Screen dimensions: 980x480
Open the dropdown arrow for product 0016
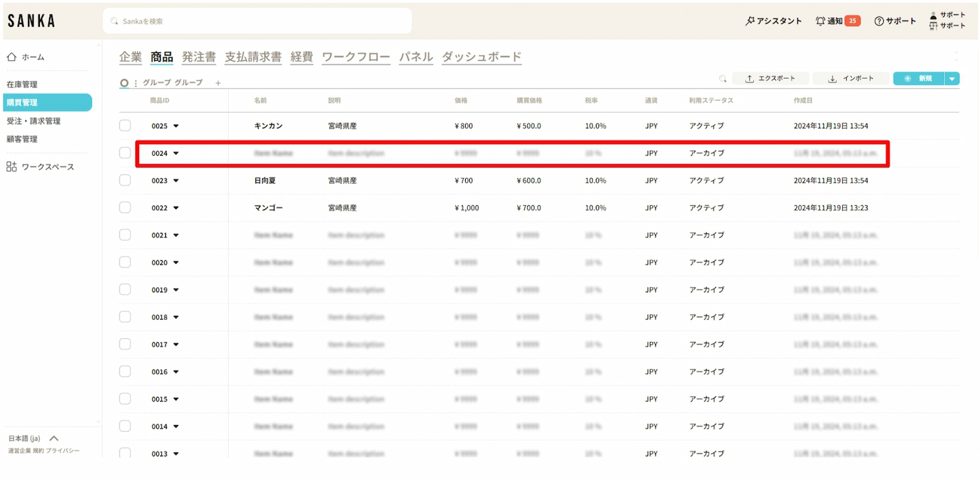coord(176,372)
